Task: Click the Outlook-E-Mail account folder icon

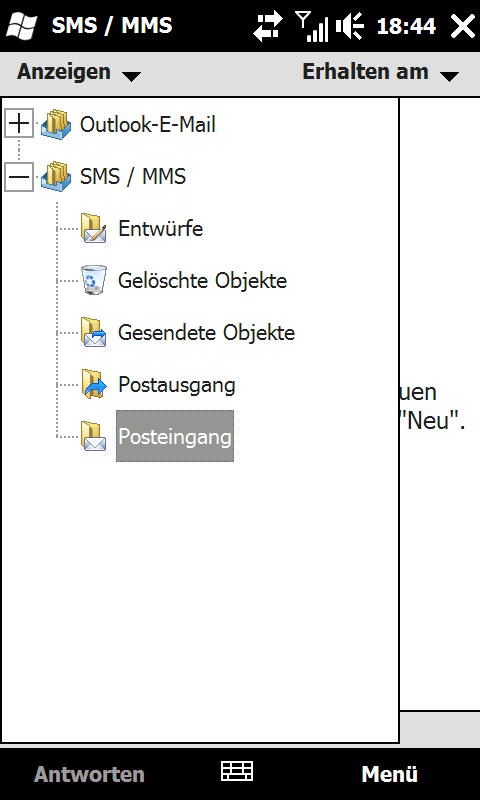Action: pyautogui.click(x=56, y=124)
